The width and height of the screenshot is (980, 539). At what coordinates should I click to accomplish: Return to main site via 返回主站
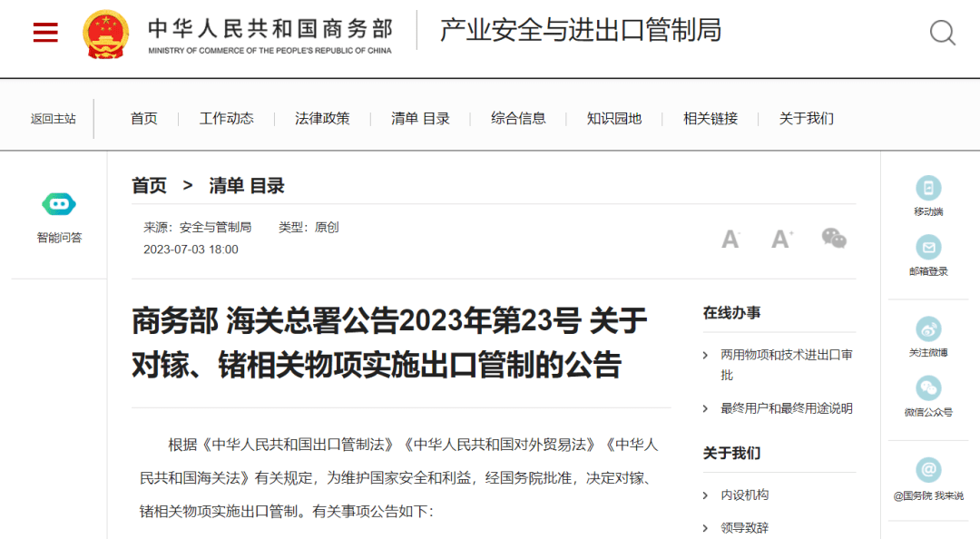click(54, 119)
